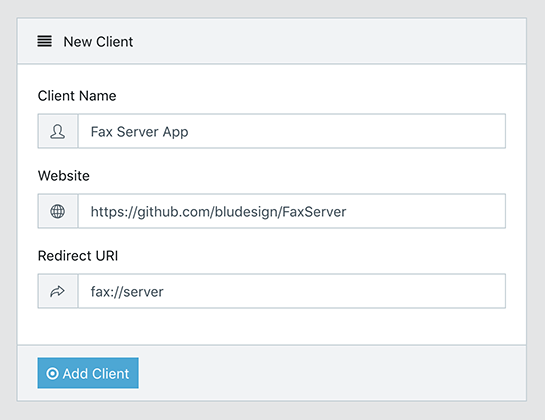Focus the Client Name input field

tap(292, 131)
